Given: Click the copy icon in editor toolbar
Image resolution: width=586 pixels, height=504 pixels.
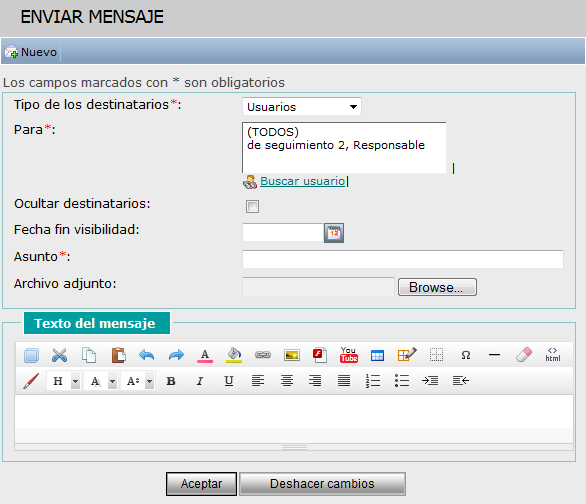Looking at the screenshot, I should pyautogui.click(x=89, y=355).
